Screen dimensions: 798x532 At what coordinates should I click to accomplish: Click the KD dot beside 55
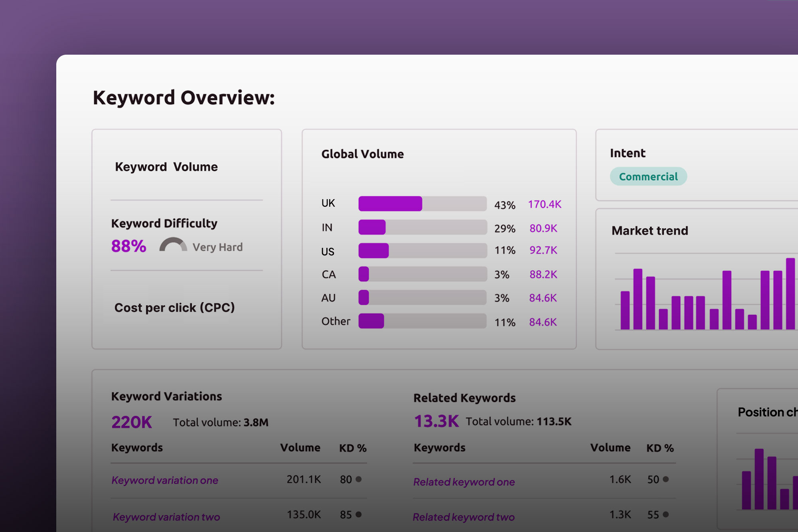tap(666, 514)
